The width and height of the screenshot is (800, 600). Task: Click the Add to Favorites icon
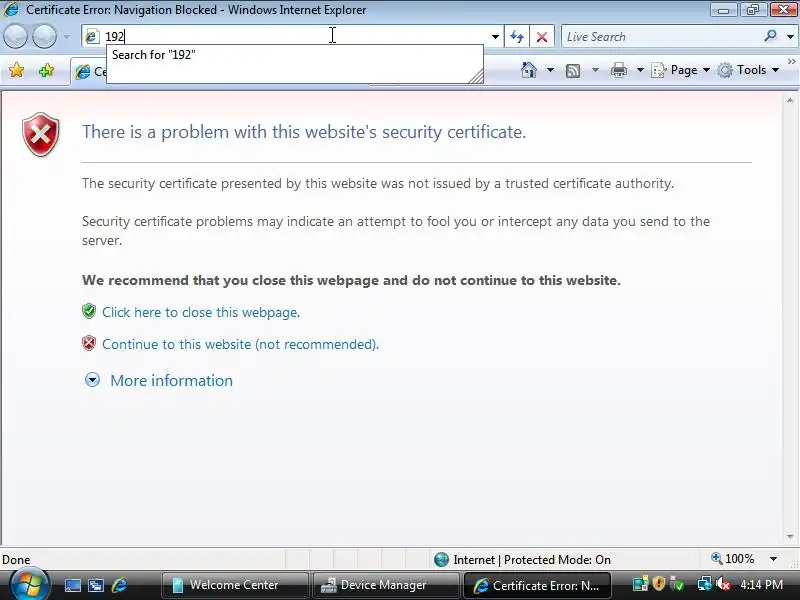point(46,70)
